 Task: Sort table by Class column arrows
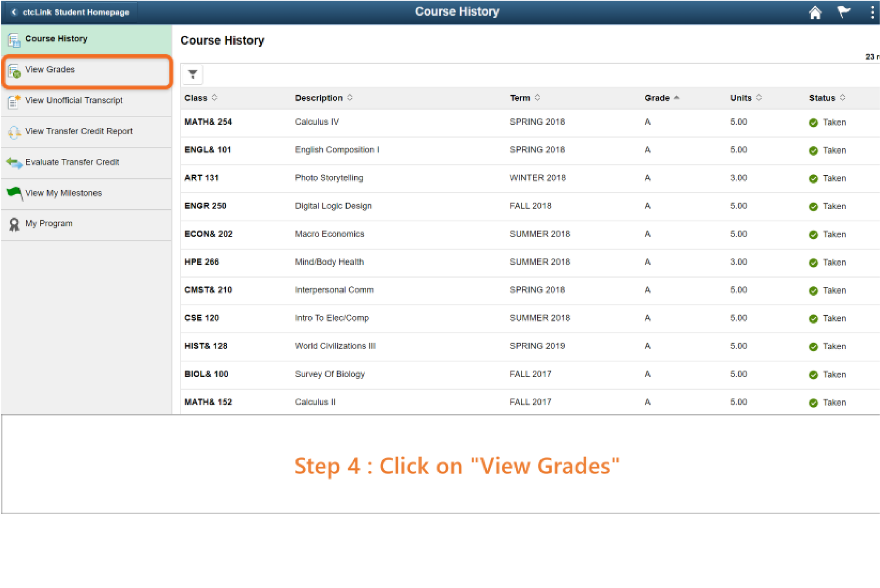pyautogui.click(x=215, y=98)
